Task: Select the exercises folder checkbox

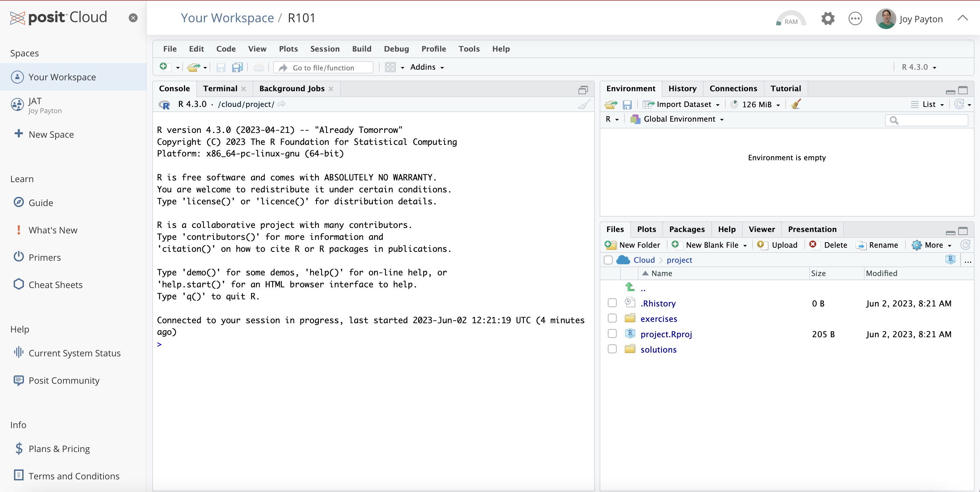Action: click(612, 318)
